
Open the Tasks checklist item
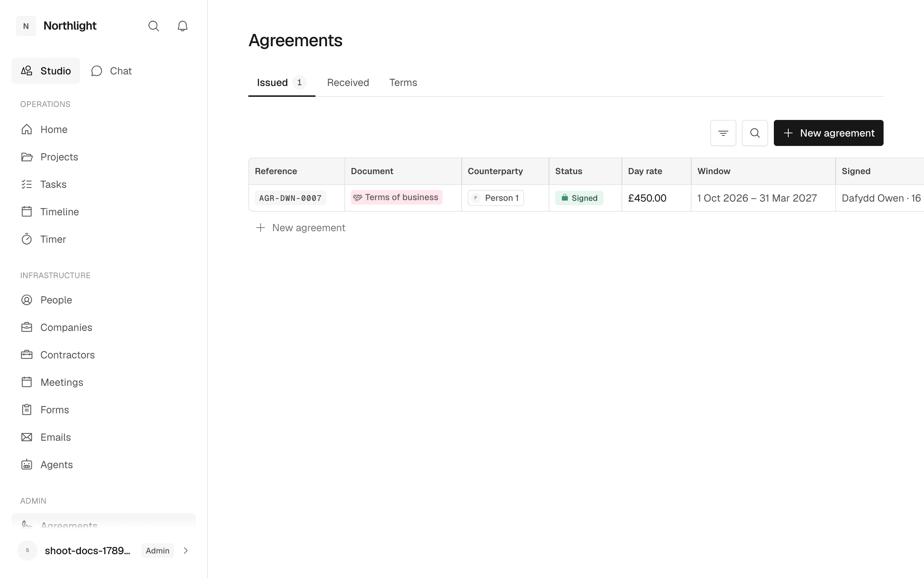[104, 184]
